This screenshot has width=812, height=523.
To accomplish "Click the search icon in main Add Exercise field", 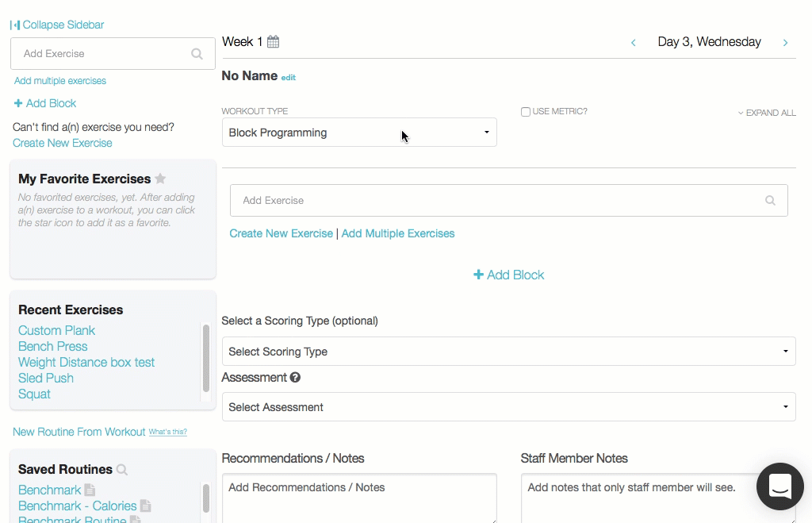I will click(770, 201).
